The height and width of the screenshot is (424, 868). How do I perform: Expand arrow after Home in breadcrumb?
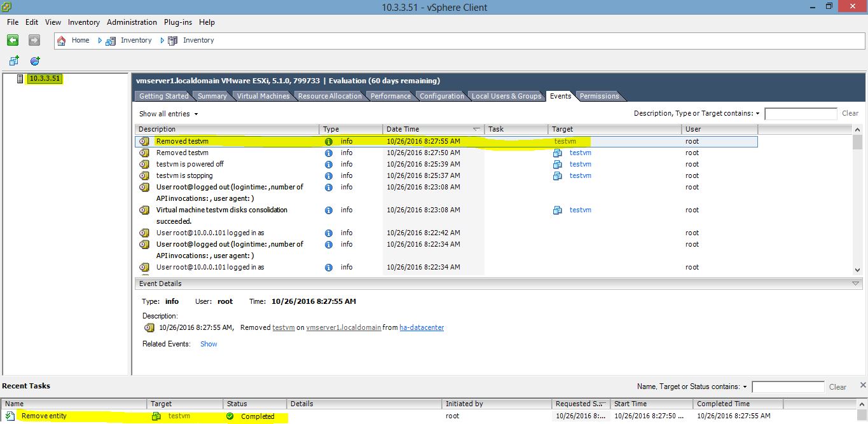click(x=100, y=40)
